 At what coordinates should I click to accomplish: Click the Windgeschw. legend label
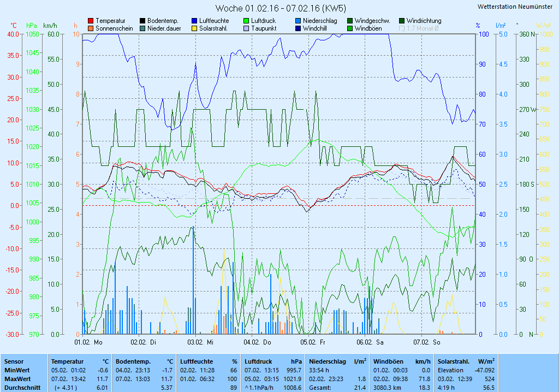click(372, 21)
